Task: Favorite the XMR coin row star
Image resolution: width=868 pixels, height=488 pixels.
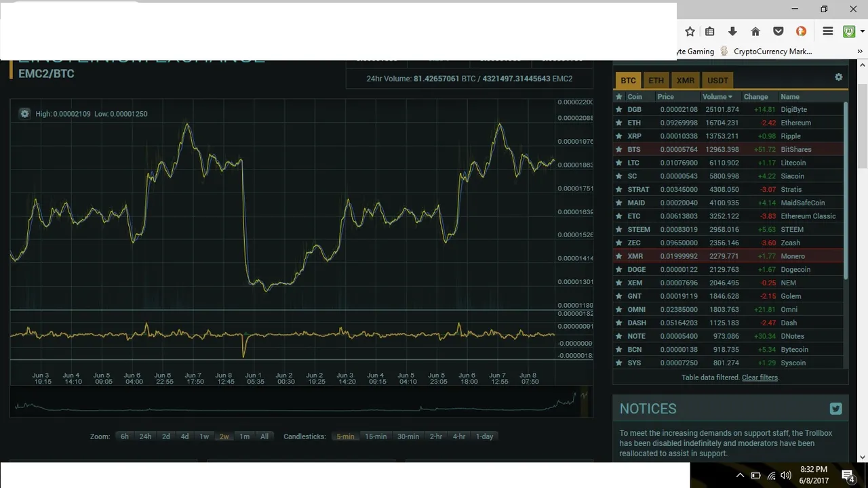Action: (x=618, y=256)
